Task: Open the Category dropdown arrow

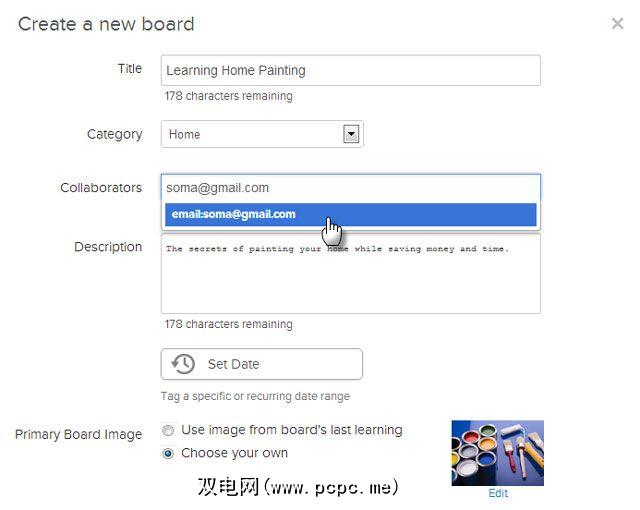Action: [x=351, y=134]
